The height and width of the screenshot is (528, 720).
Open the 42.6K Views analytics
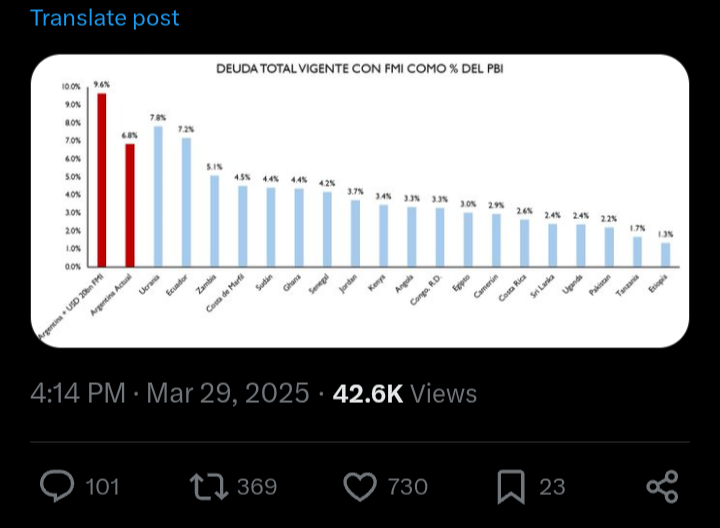[405, 394]
